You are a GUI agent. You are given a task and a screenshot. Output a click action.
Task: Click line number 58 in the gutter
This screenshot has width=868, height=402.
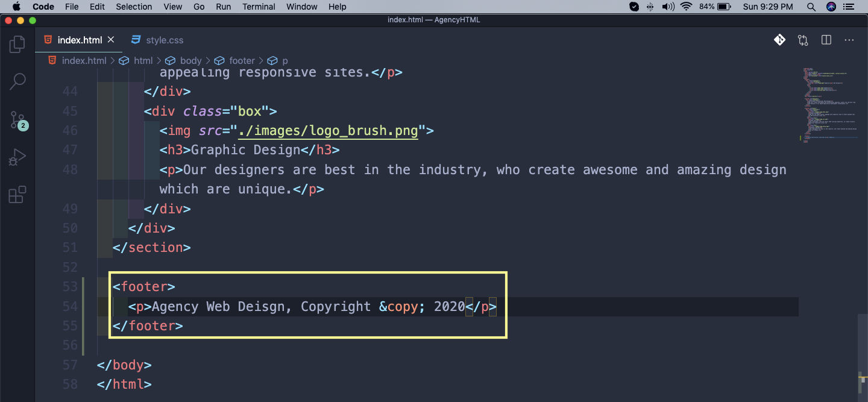pyautogui.click(x=70, y=385)
